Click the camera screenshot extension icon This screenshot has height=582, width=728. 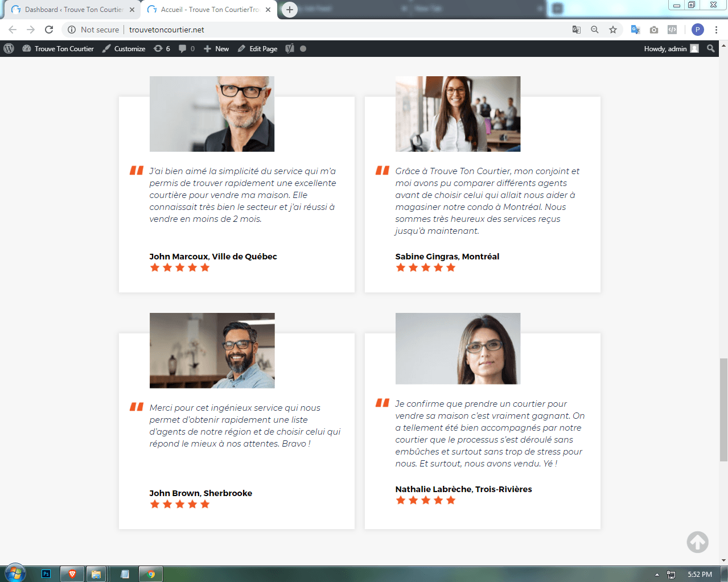tap(654, 30)
